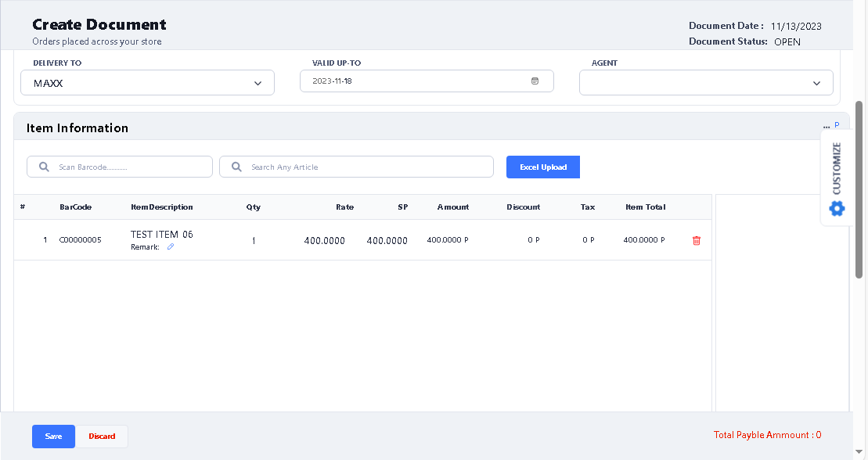
Task: Open the Customize gear panel
Action: [837, 209]
